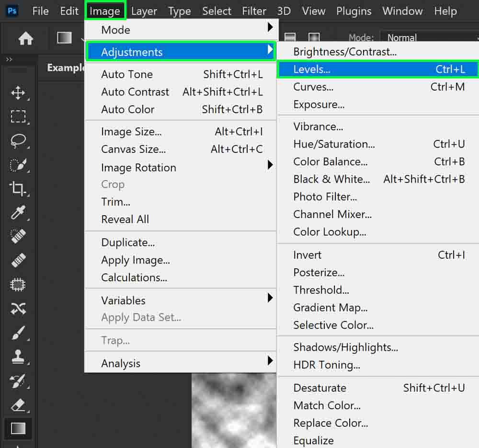This screenshot has height=448, width=479.
Task: Choose Reveal All
Action: [181, 219]
